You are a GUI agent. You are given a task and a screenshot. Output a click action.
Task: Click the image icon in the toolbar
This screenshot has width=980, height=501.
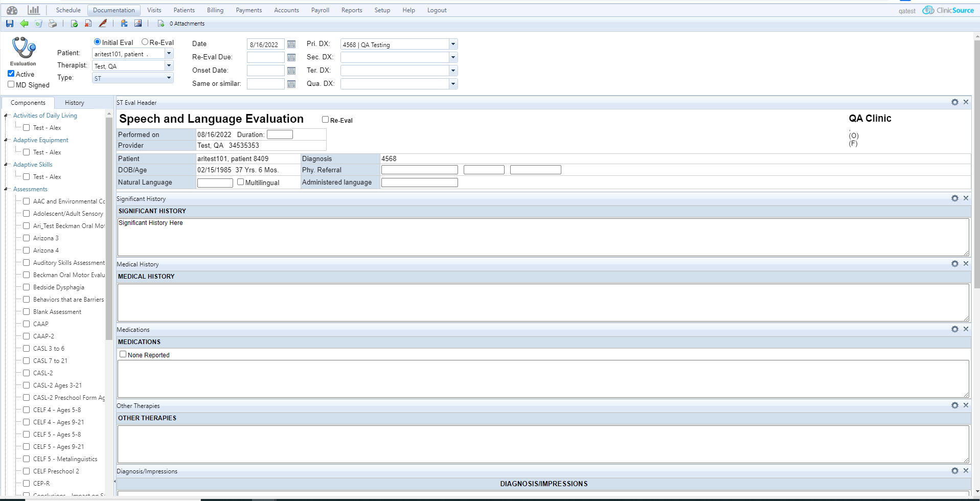click(x=138, y=24)
